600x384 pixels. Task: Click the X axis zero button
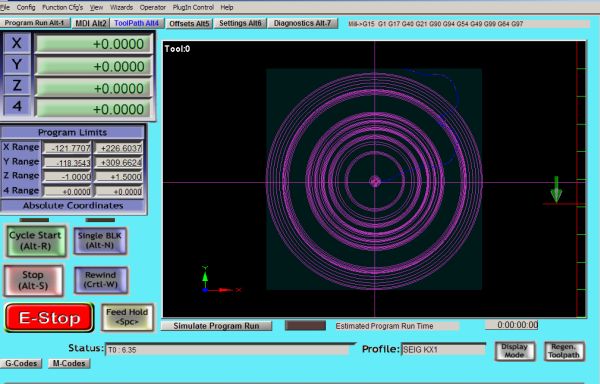coord(17,43)
